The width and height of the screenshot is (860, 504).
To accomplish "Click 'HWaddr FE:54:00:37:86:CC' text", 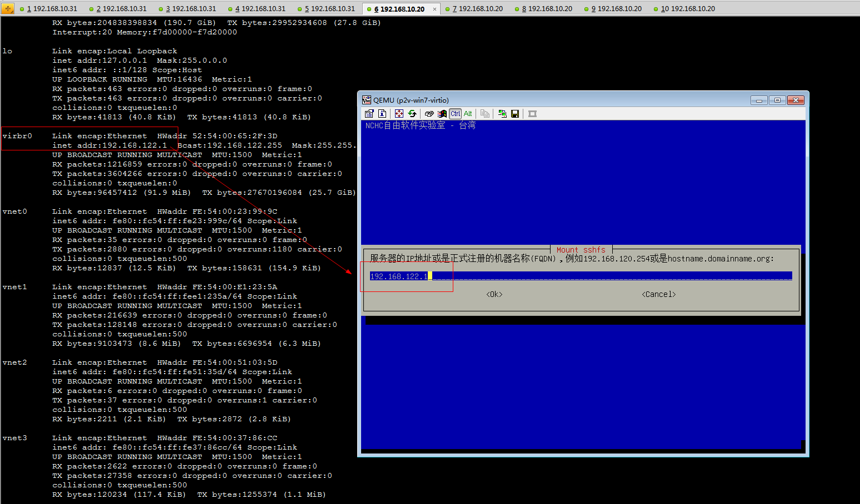I will point(217,438).
